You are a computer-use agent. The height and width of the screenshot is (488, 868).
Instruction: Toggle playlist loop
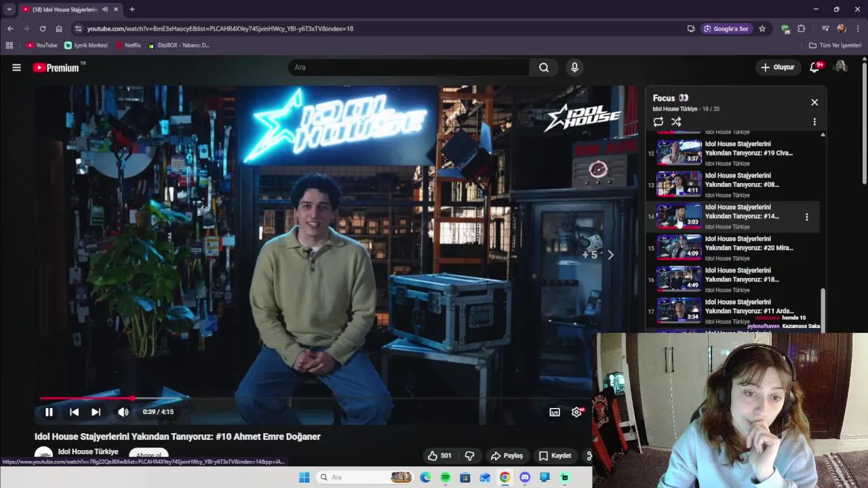point(658,122)
